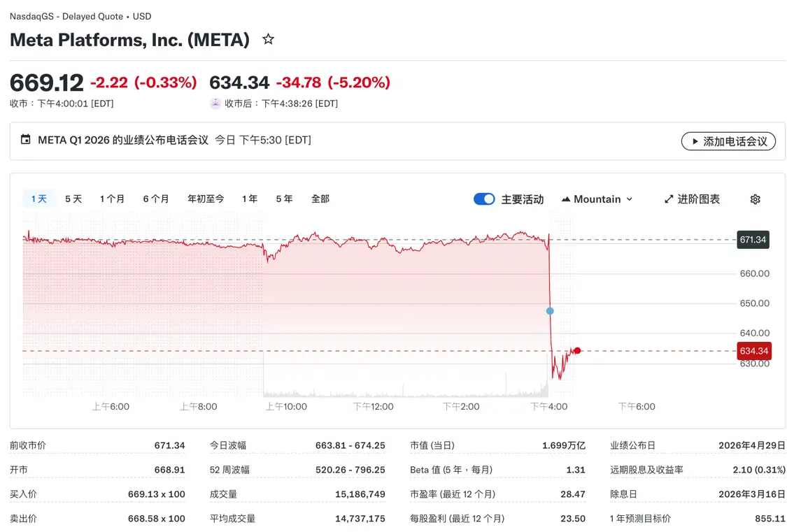This screenshot has height=532, width=787.
Task: Click the expand arrows icon near 进阶图表
Action: click(668, 199)
